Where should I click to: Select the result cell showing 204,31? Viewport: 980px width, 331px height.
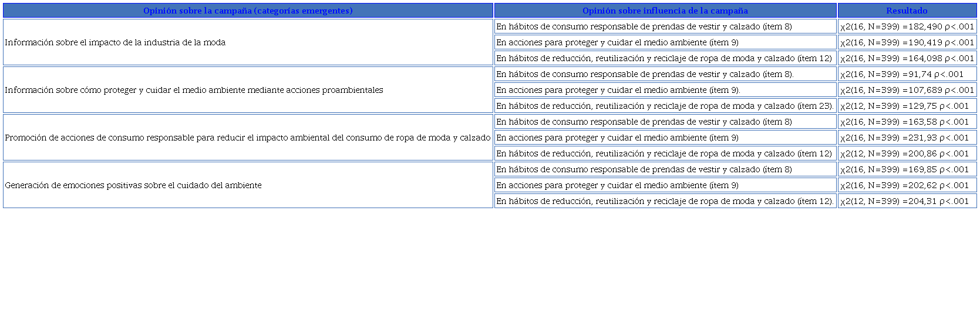pyautogui.click(x=904, y=201)
